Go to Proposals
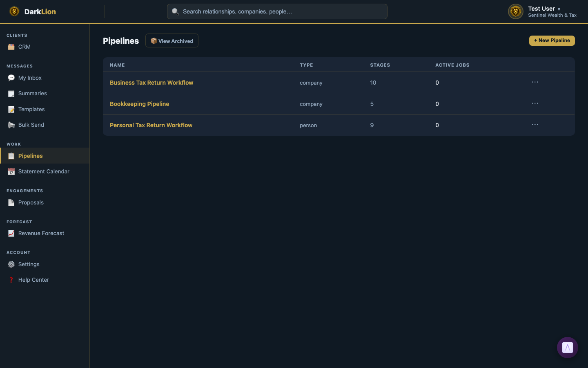The image size is (588, 368). point(45,202)
